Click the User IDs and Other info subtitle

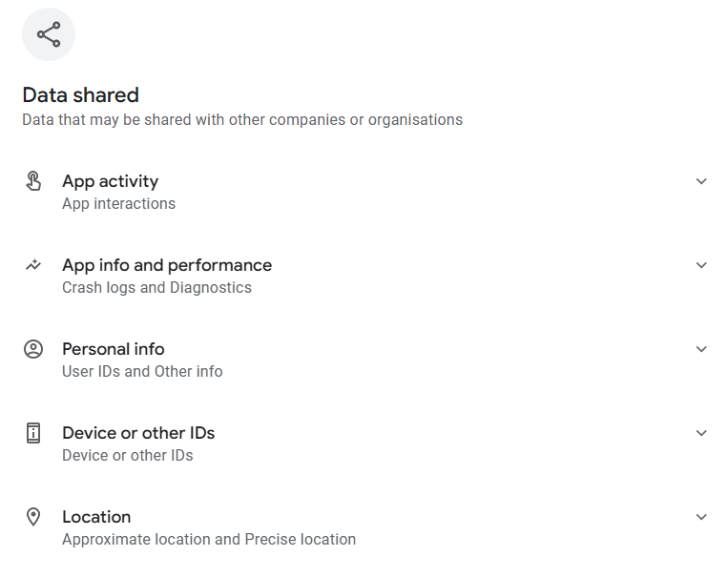142,372
